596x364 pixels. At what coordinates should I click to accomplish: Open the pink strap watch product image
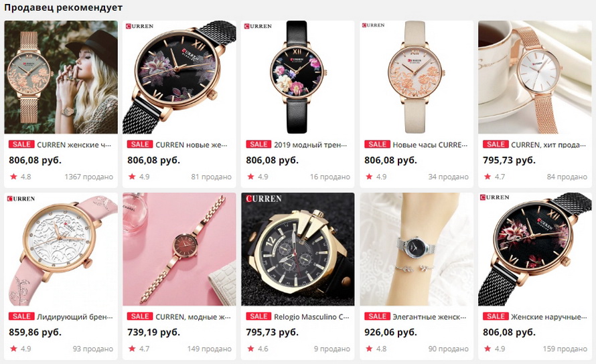tap(61, 250)
